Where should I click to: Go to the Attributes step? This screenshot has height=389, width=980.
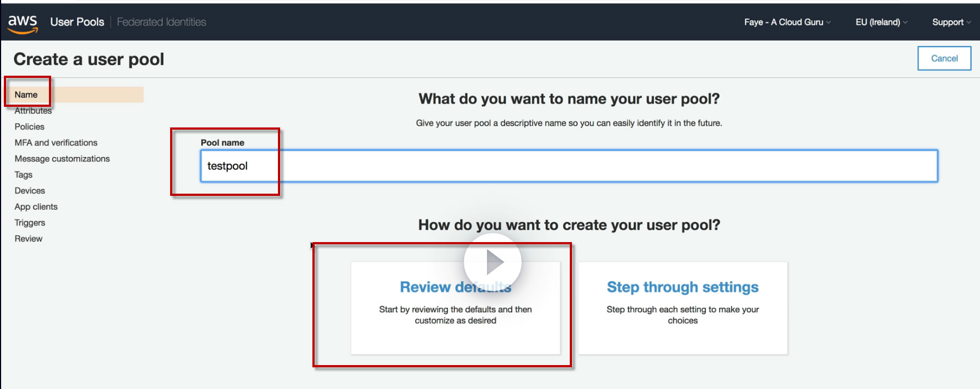point(33,111)
